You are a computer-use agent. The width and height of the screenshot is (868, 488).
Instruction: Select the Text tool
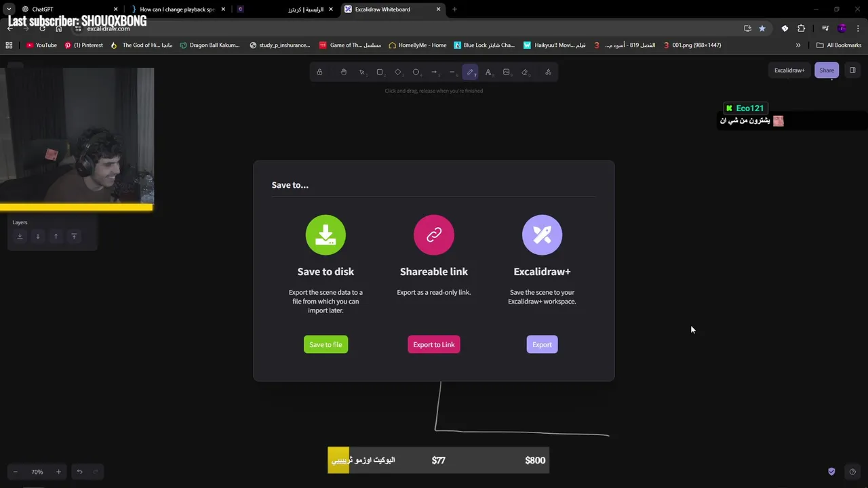pyautogui.click(x=488, y=72)
